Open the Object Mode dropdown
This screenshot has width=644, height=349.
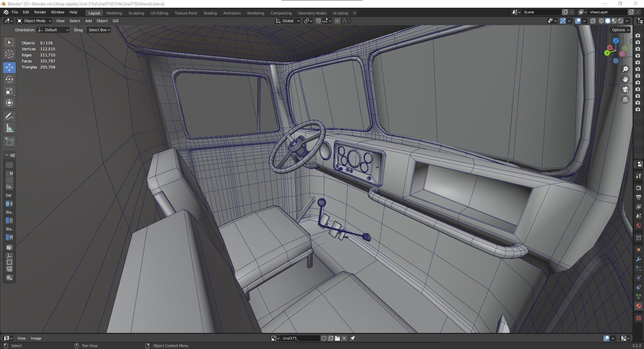click(34, 21)
